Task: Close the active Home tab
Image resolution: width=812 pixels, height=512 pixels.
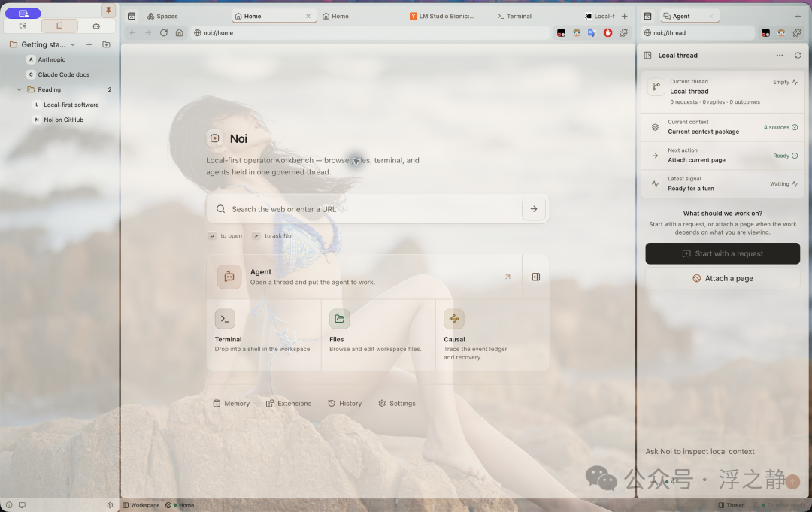Action: pos(308,16)
